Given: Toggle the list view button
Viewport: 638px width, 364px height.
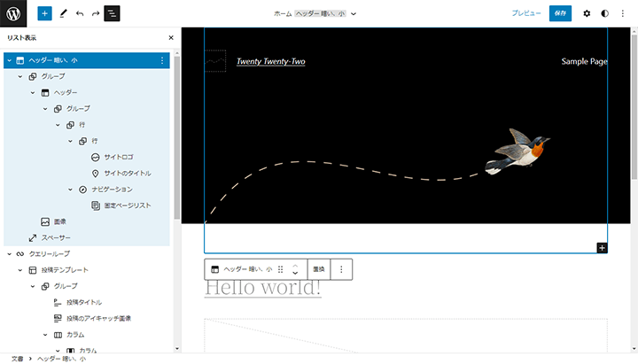Looking at the screenshot, I should pyautogui.click(x=112, y=13).
